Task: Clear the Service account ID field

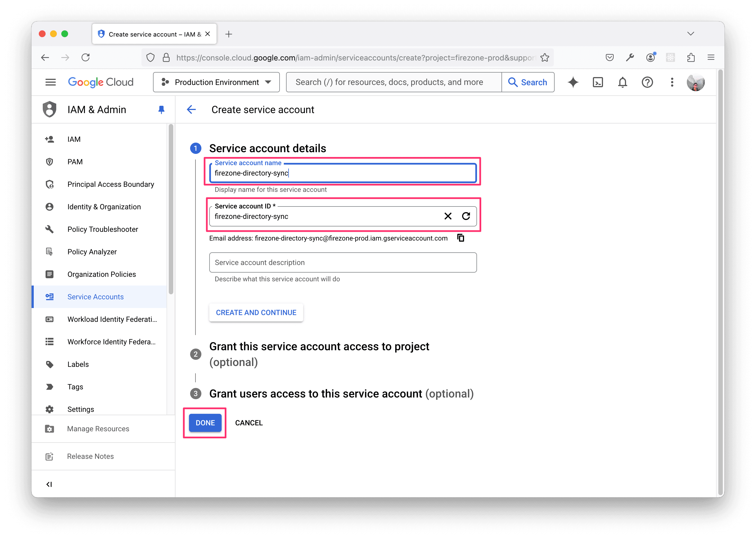Action: (x=448, y=216)
